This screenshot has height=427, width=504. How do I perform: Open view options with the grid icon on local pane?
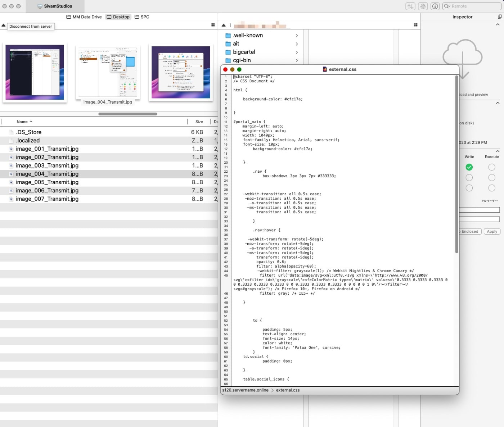coord(213,25)
